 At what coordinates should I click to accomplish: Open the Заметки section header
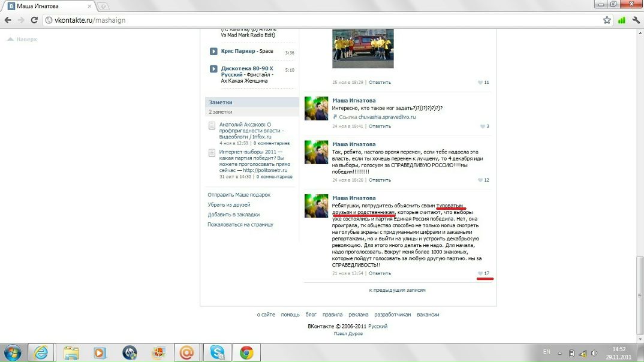tap(252, 102)
